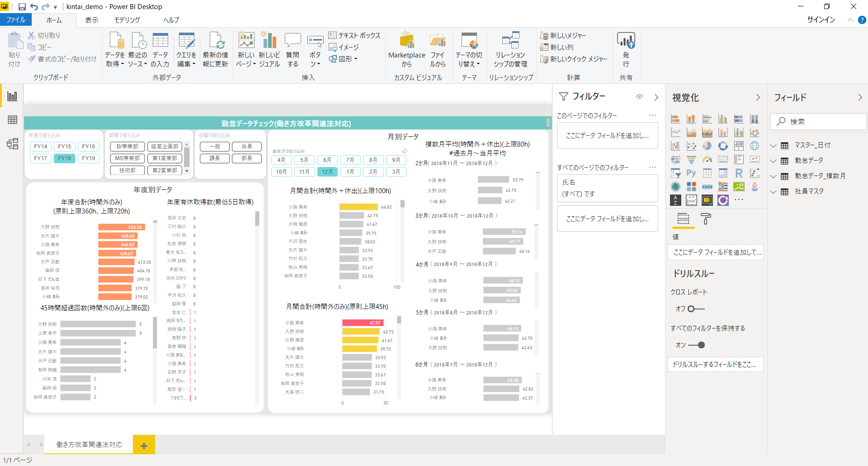
Task: Expand the マスター_日付 table
Action: [774, 146]
